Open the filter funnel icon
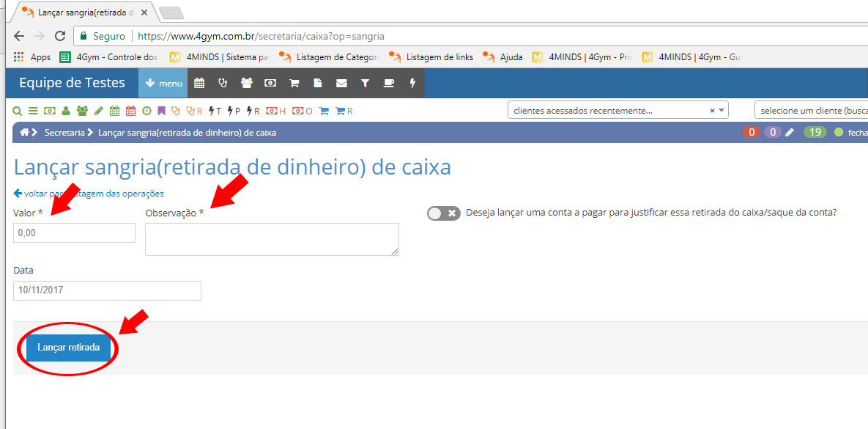868x429 pixels. (x=365, y=84)
